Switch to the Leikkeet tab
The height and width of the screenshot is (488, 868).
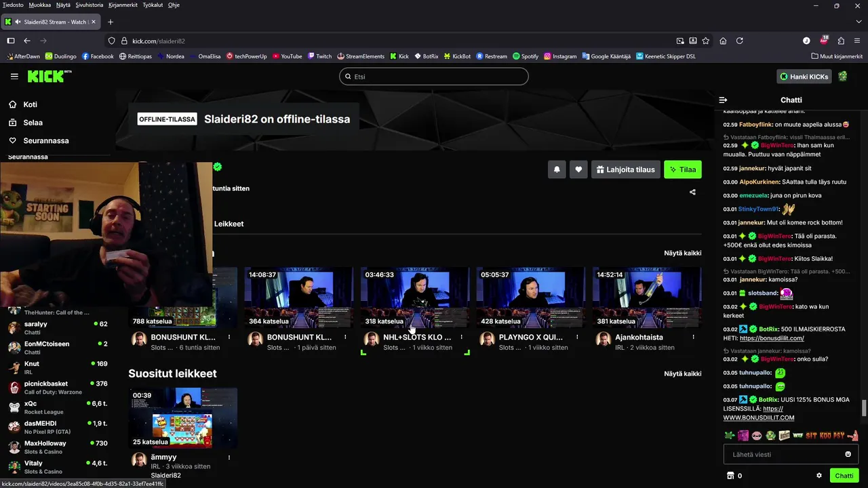(x=229, y=224)
